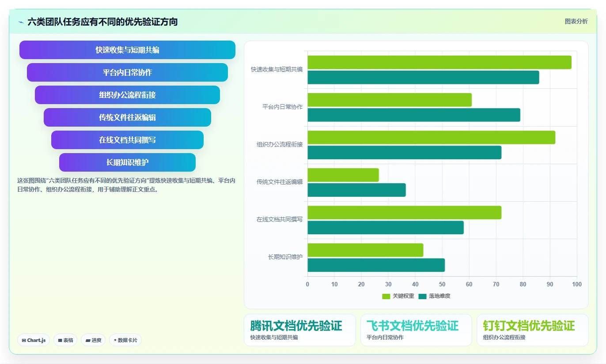Click the 进度 tag chip
Screen dimensions: 606x364
(x=93, y=340)
